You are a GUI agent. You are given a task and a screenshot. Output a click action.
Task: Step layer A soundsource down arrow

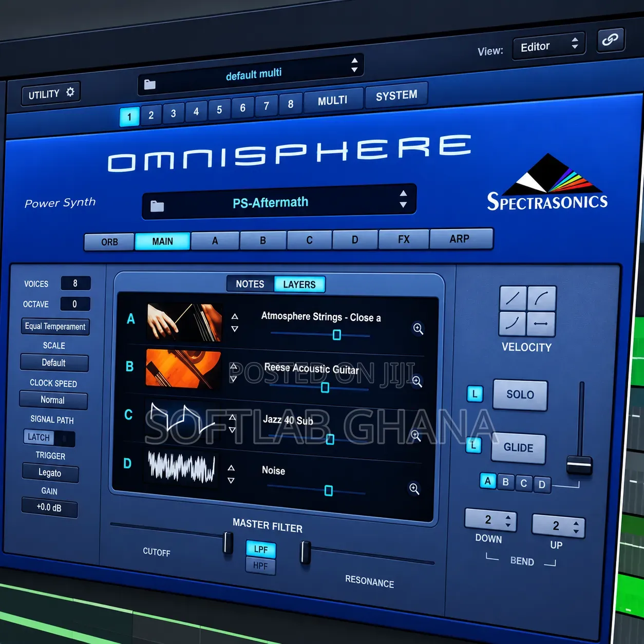tap(235, 329)
